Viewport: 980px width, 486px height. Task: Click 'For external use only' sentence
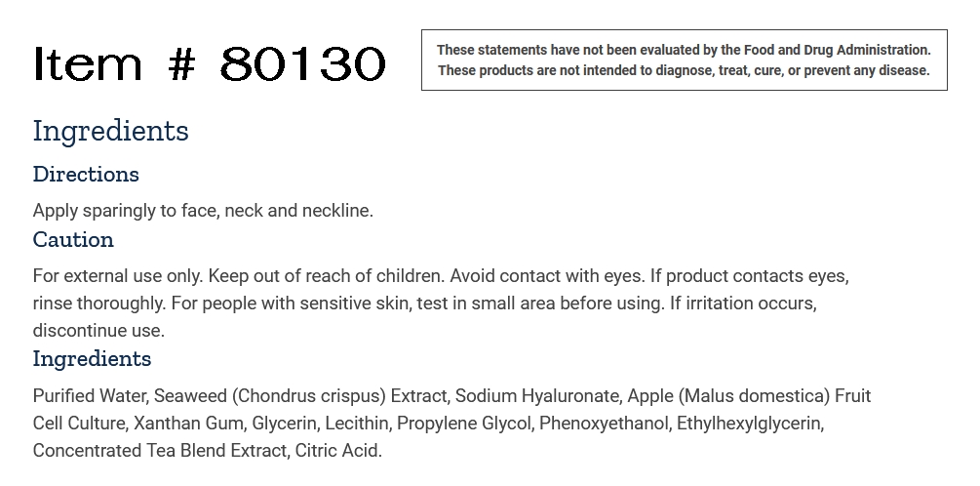point(118,276)
